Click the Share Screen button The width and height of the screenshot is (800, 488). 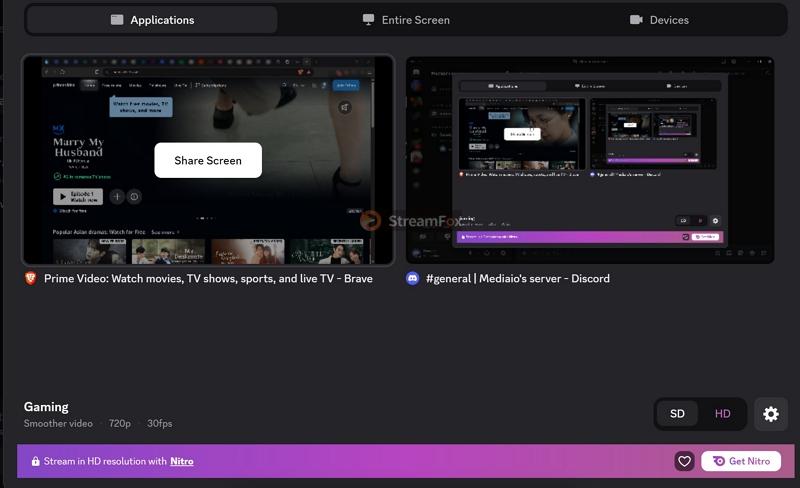point(208,160)
